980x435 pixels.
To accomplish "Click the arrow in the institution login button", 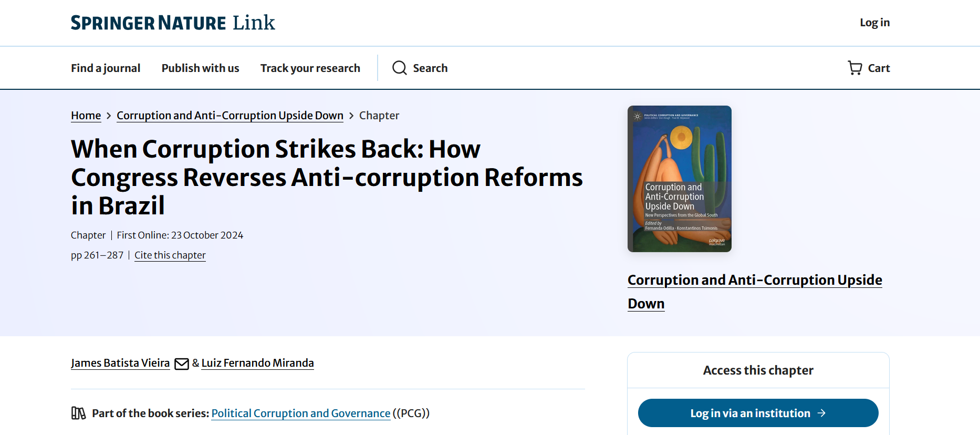I will tap(822, 413).
